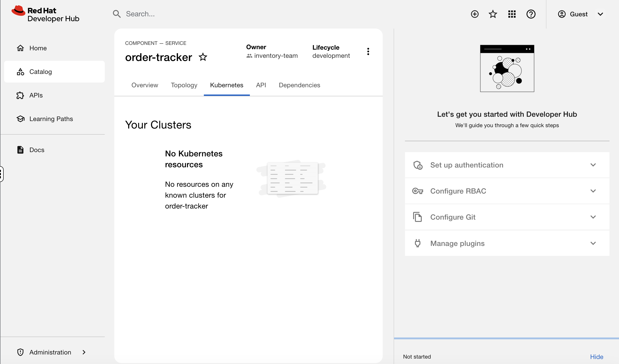Open the inventory-team owner link
Viewport: 619px width, 364px height.
(276, 56)
